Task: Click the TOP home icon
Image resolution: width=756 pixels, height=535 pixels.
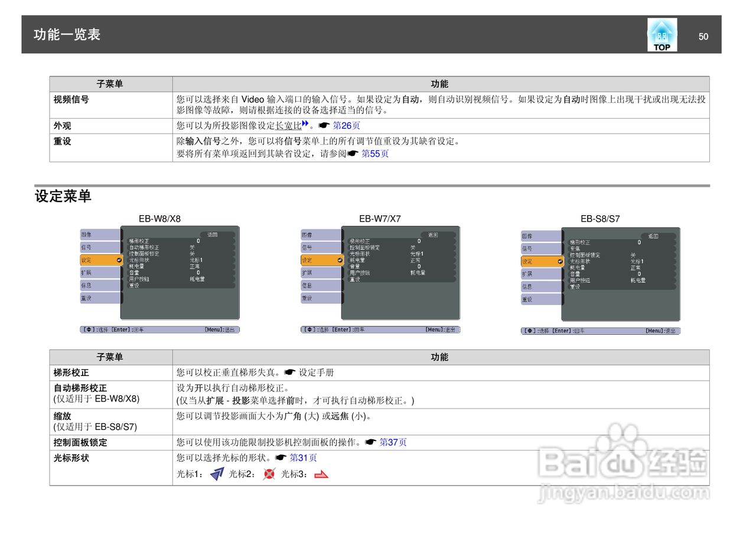Action: tap(661, 34)
